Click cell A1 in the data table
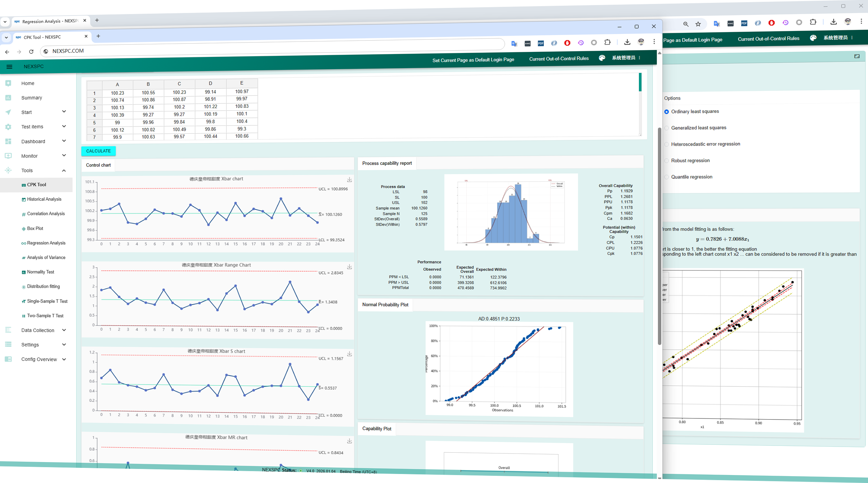 [117, 92]
